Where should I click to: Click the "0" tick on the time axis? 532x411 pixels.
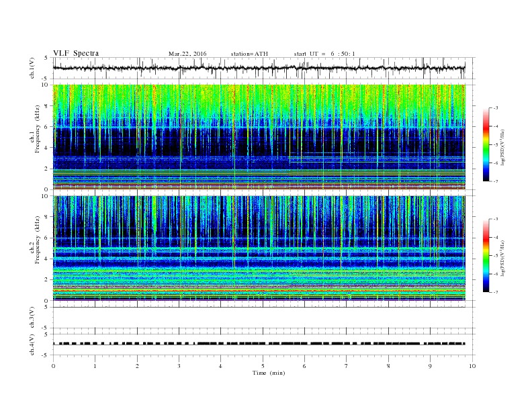pos(53,366)
